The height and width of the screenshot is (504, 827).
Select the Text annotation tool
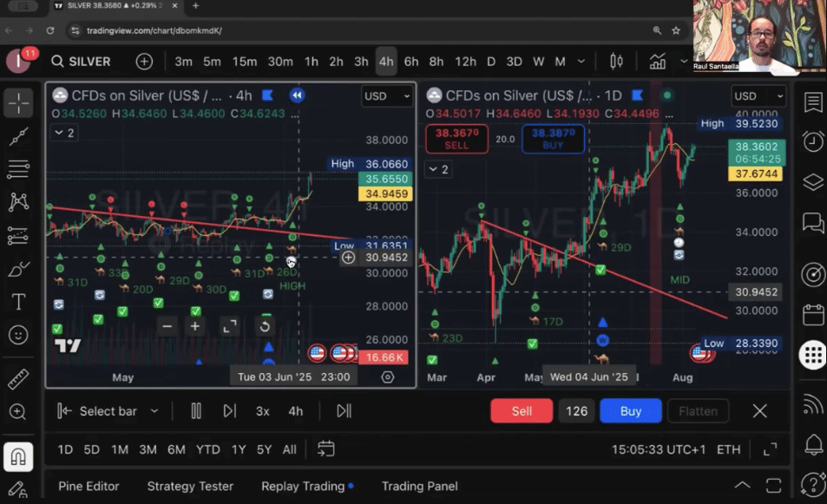(x=18, y=302)
